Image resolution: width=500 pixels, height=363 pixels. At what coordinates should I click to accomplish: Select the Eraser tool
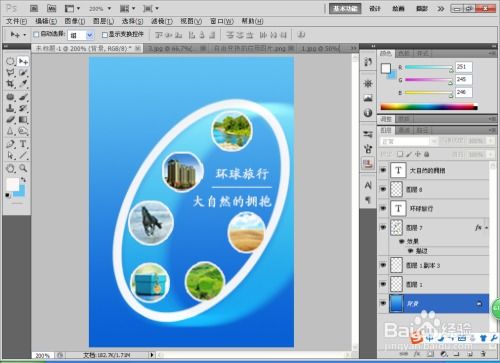[x=10, y=119]
